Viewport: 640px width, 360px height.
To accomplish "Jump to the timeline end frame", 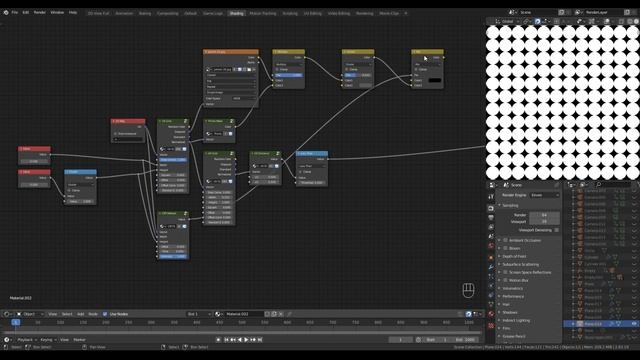I will point(260,340).
